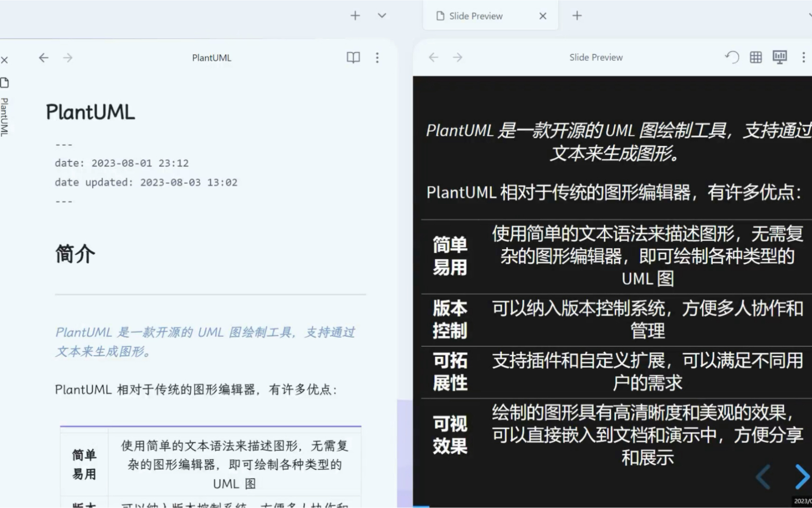812x508 pixels.
Task: Click the 支持插件和自定义扩展 cell on slide
Action: click(648, 372)
